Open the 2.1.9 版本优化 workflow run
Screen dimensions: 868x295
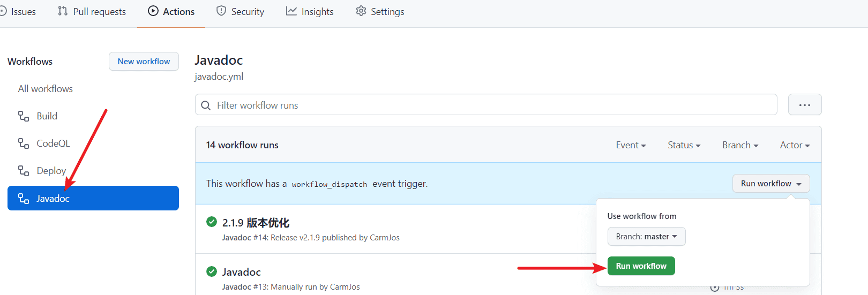pos(256,223)
